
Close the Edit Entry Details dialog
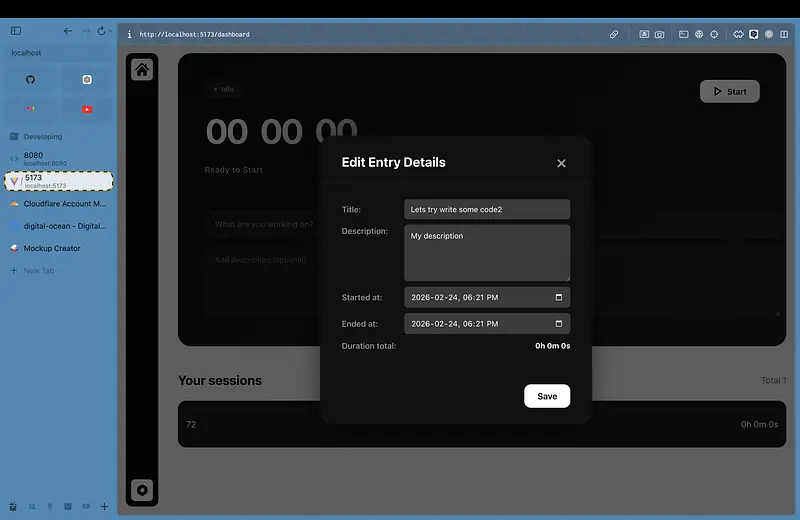pyautogui.click(x=561, y=163)
